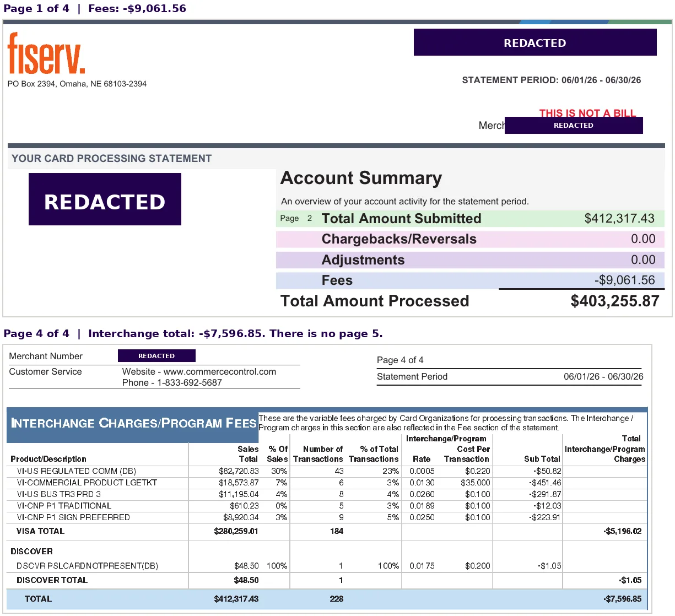
Task: Select the -$7,596.85 grand total charges
Action: click(623, 599)
